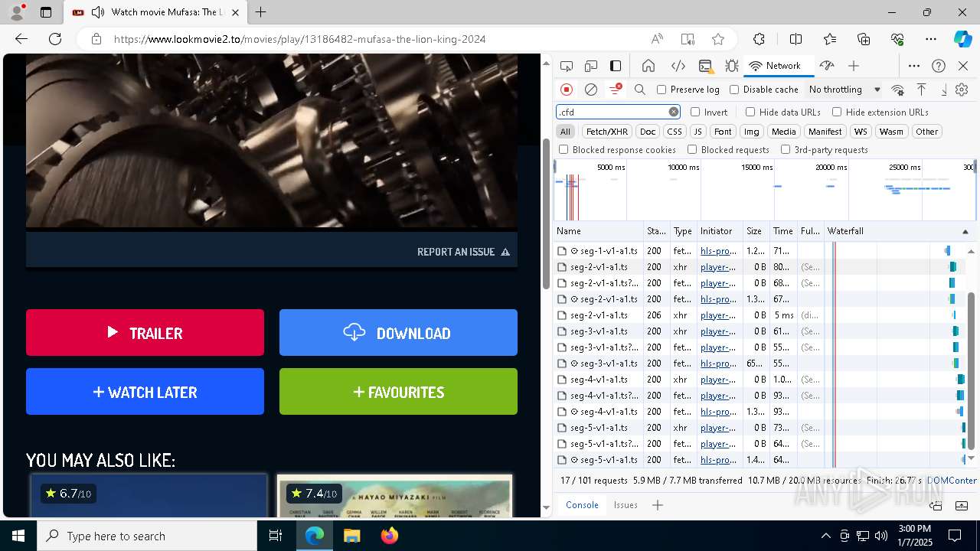
Task: Add movie to FAVOURITES
Action: [x=398, y=392]
